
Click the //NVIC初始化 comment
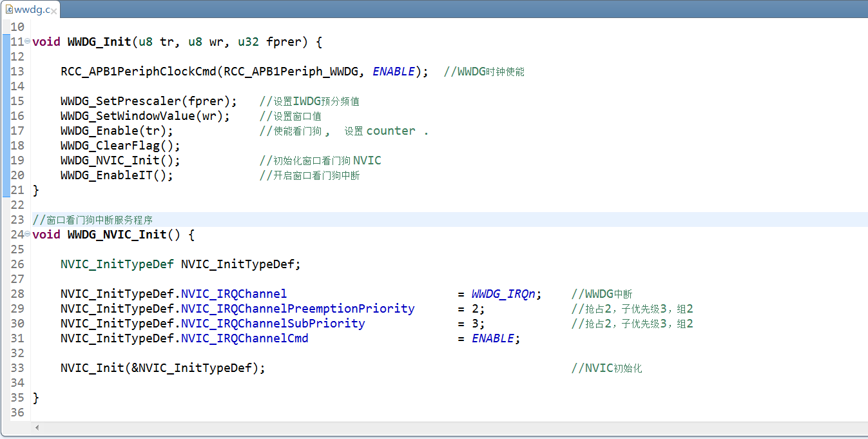pos(607,368)
